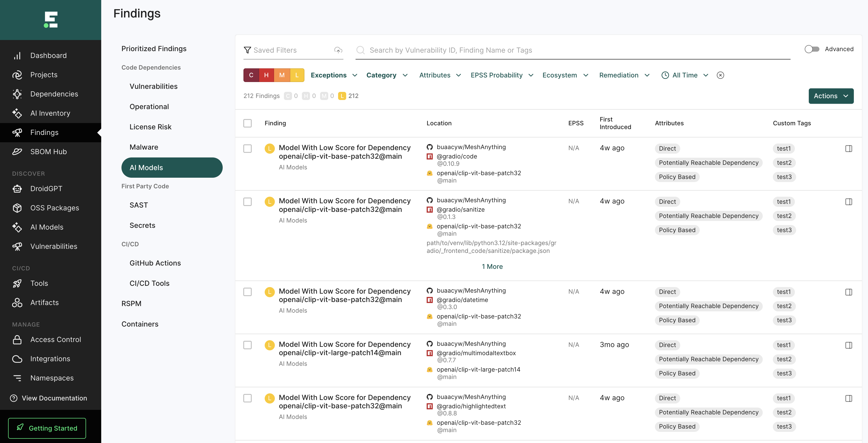Open the first buaacyw/MeshAnything repository link
This screenshot has width=868, height=443.
coord(471,147)
